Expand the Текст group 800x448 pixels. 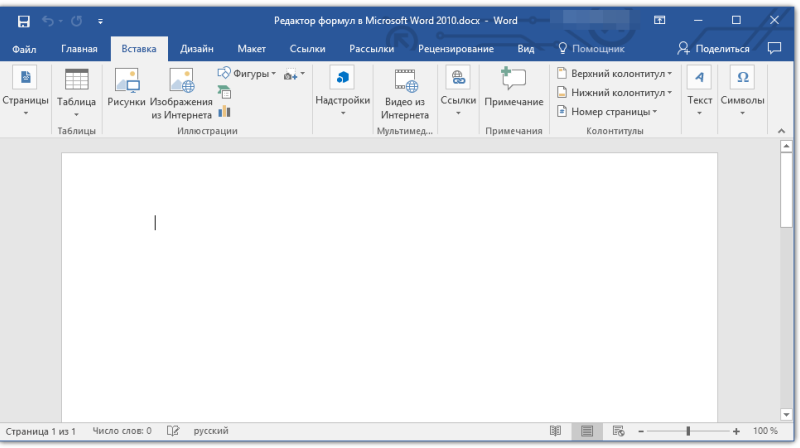[699, 92]
